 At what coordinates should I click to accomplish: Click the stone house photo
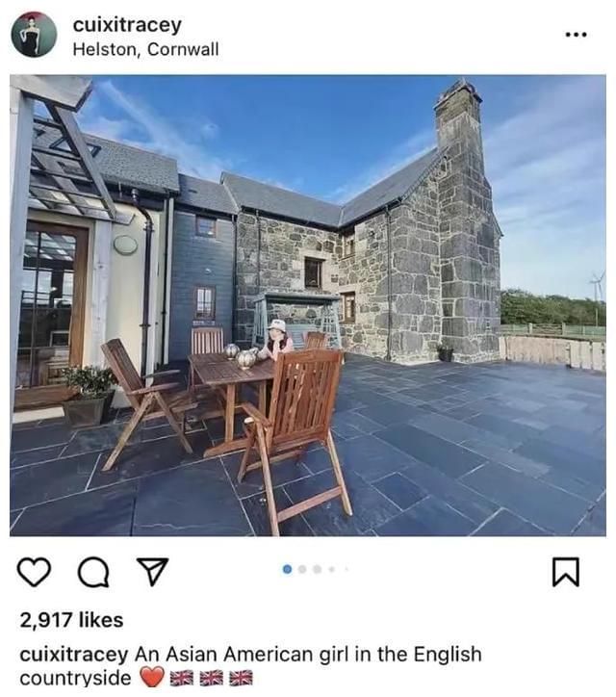point(308,306)
